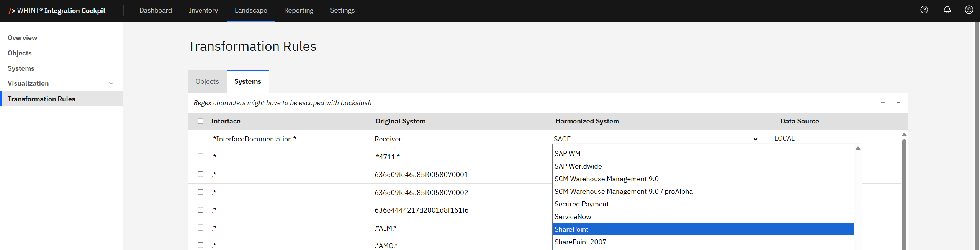The image size is (980, 250).
Task: Go to Overview in sidebar
Action: [x=61, y=38]
